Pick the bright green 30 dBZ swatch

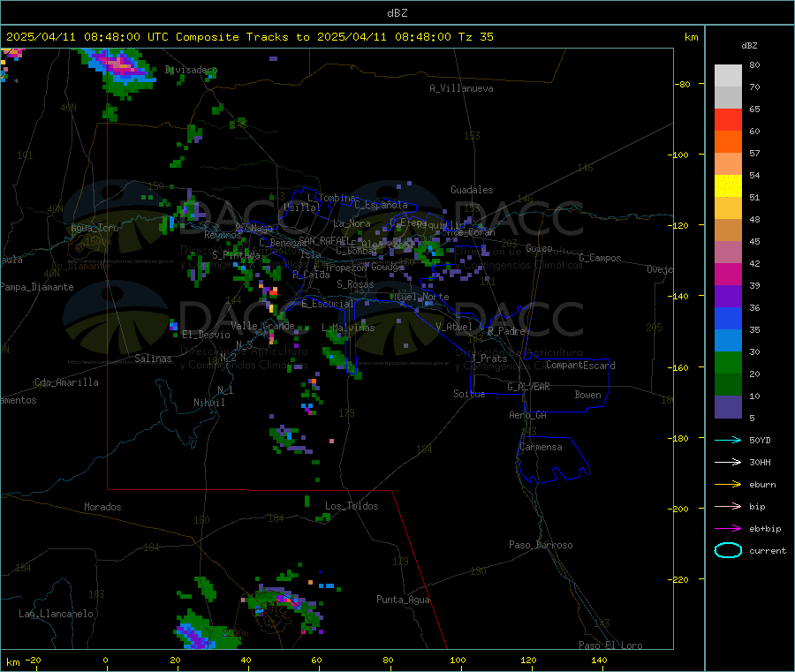[728, 362]
